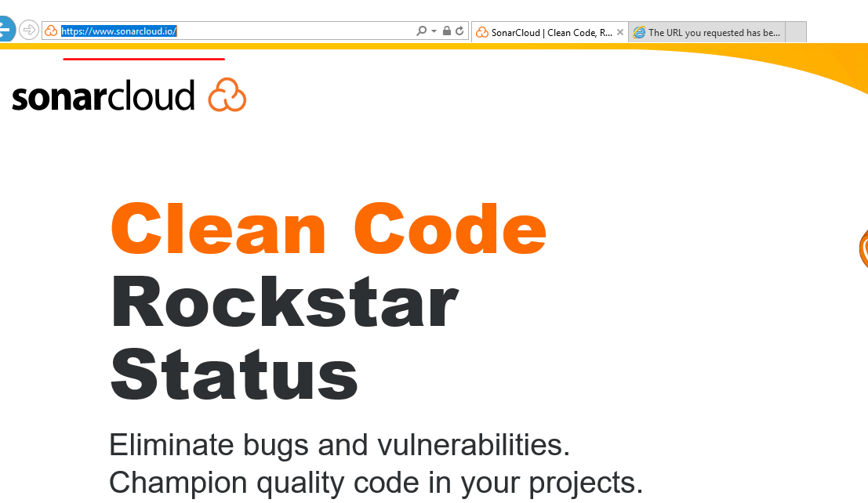Image resolution: width=868 pixels, height=503 pixels.
Task: Click the 'Clean Code' orange heading
Action: pos(329,228)
